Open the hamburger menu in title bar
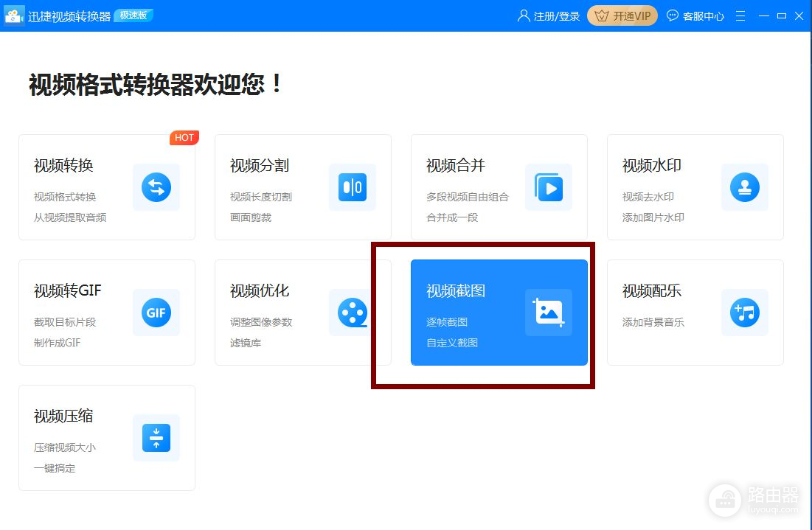The image size is (812, 530). point(741,15)
